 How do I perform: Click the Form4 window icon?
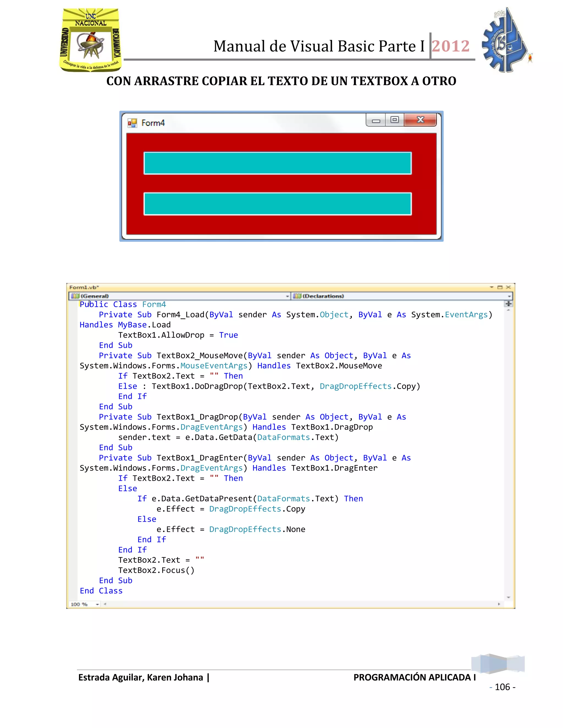pyautogui.click(x=132, y=123)
